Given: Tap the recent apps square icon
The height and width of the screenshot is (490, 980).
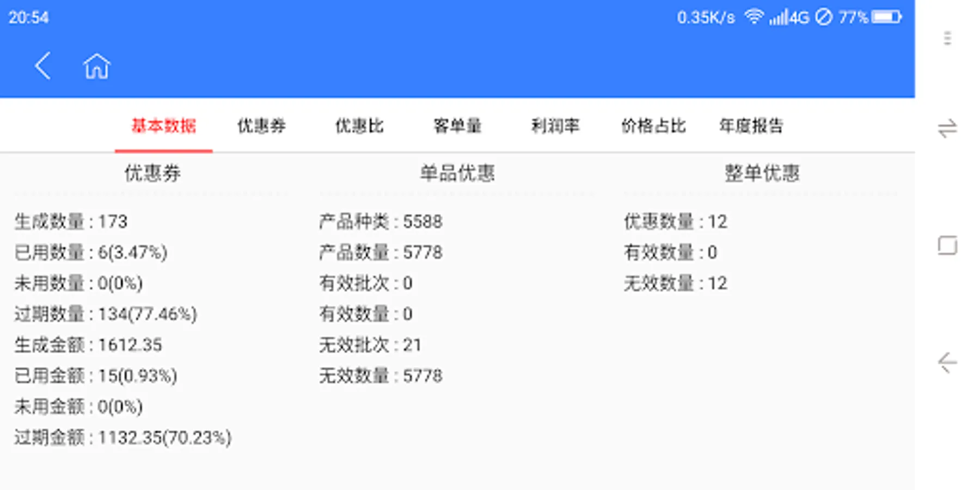Looking at the screenshot, I should (x=947, y=245).
